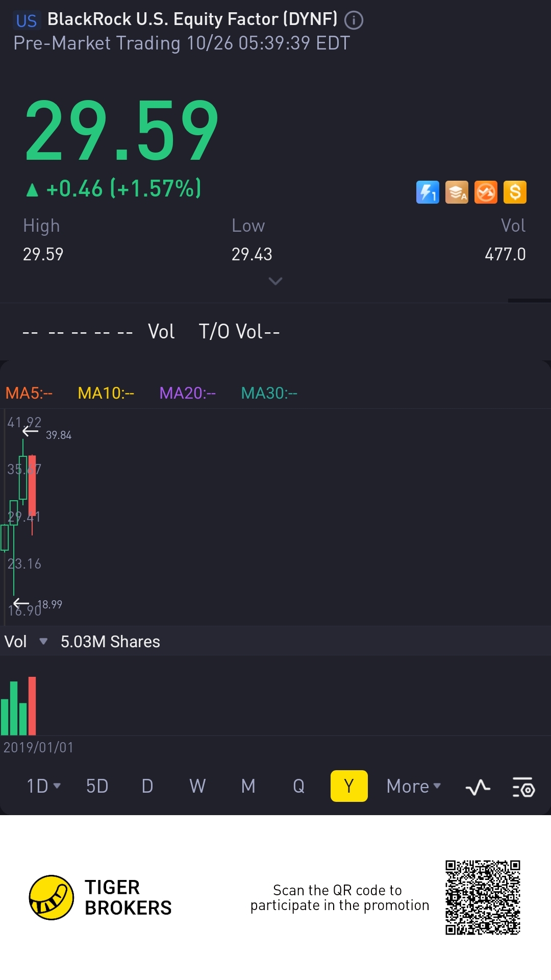Tap the blue lightning bolt badge
Viewport: 551px width, 980px height.
[428, 192]
